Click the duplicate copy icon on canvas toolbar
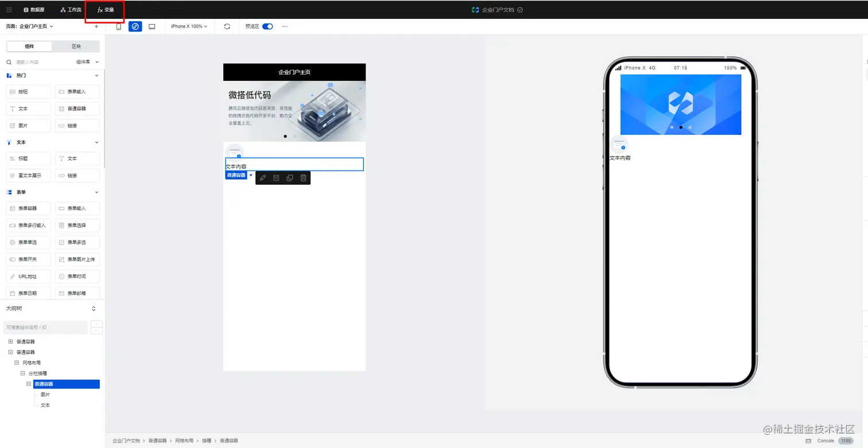Screen dimensions: 868x448 290,178
